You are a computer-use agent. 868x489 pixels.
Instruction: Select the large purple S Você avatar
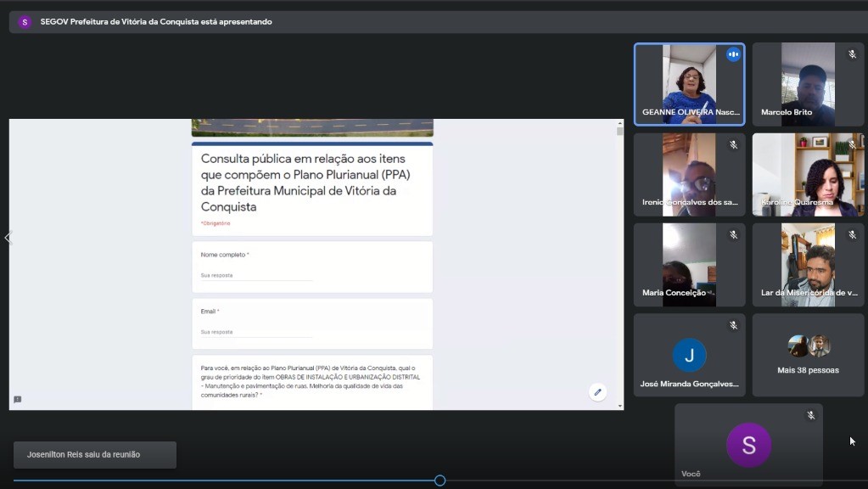tap(748, 446)
